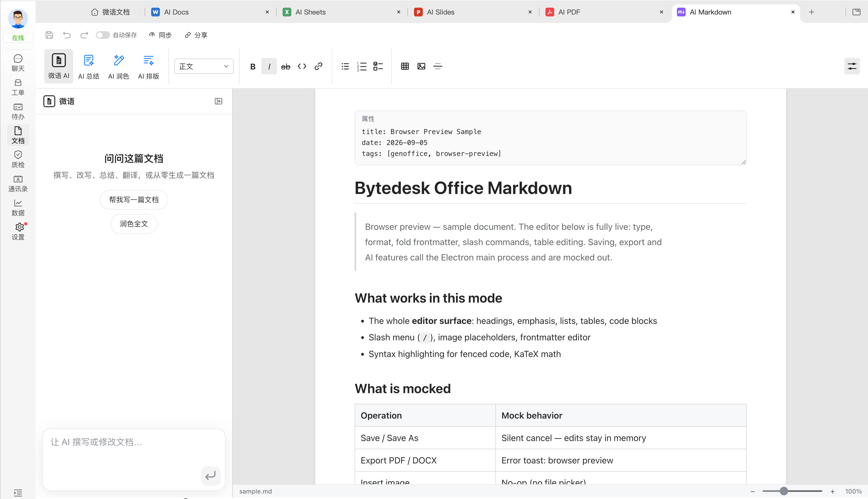The width and height of the screenshot is (868, 499).
Task: Click the zoom slider handle
Action: point(784,491)
